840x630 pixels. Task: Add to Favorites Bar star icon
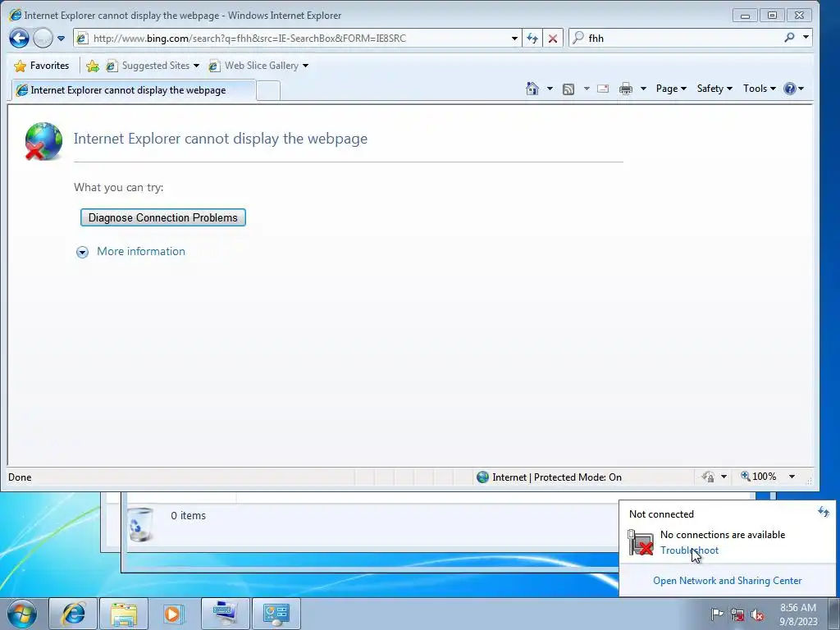point(92,66)
